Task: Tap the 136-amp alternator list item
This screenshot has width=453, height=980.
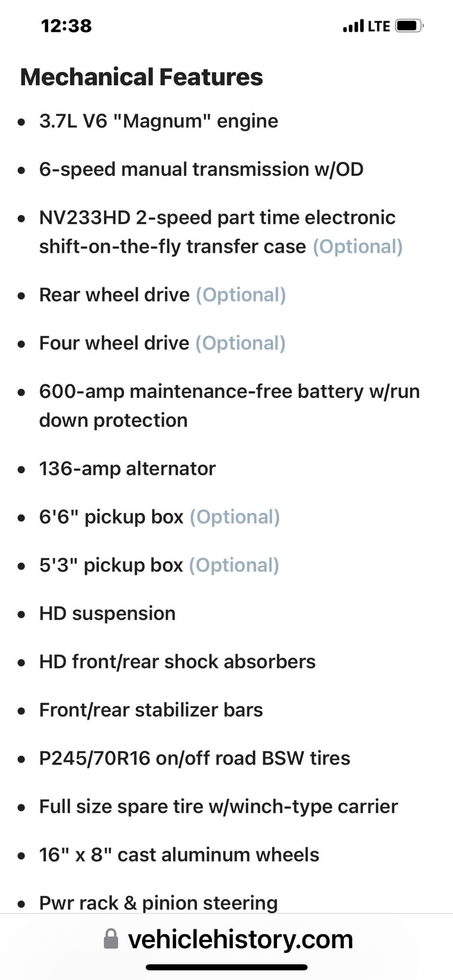Action: click(127, 468)
